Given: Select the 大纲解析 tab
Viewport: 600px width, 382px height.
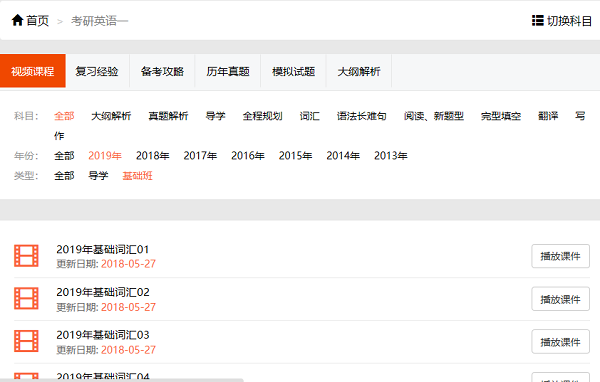Looking at the screenshot, I should pos(359,71).
